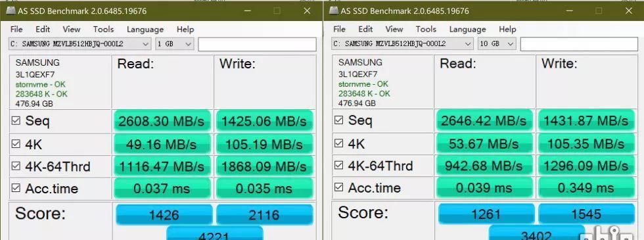Click the empty text field in left window

pyautogui.click(x=257, y=45)
